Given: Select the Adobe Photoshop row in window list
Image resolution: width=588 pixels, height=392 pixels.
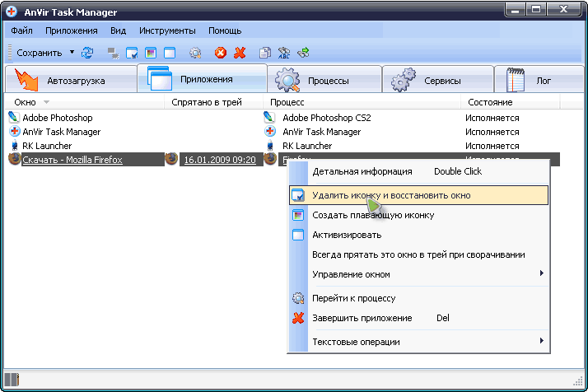Looking at the screenshot, I should coord(57,118).
